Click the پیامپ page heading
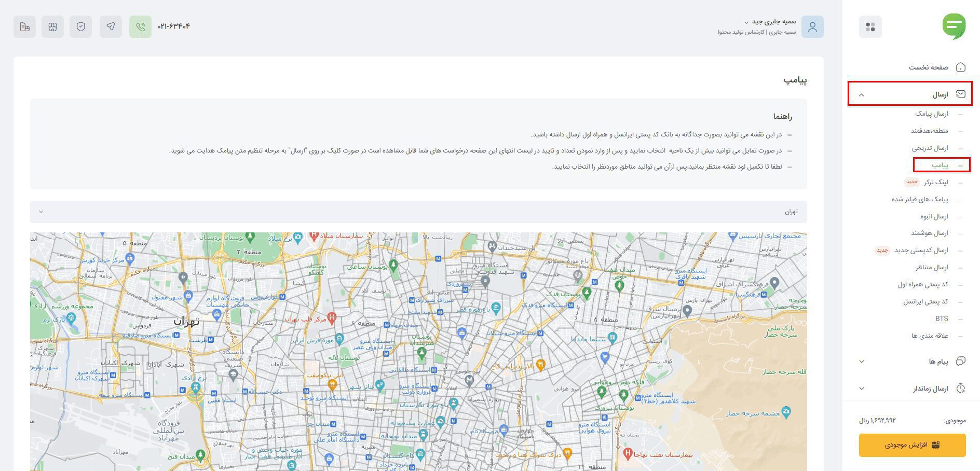 pos(795,80)
